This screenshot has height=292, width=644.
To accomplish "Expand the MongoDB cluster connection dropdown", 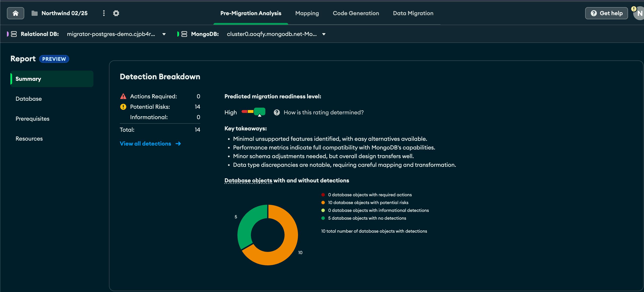I will point(324,34).
